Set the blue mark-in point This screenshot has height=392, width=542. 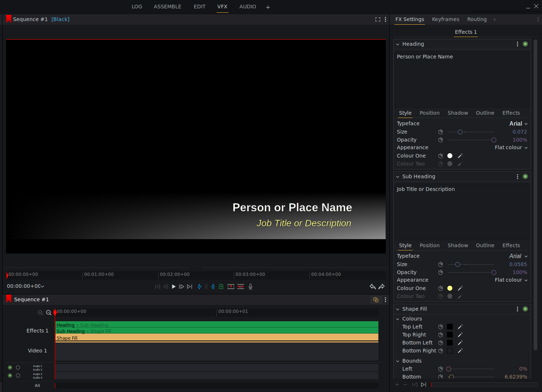200,287
